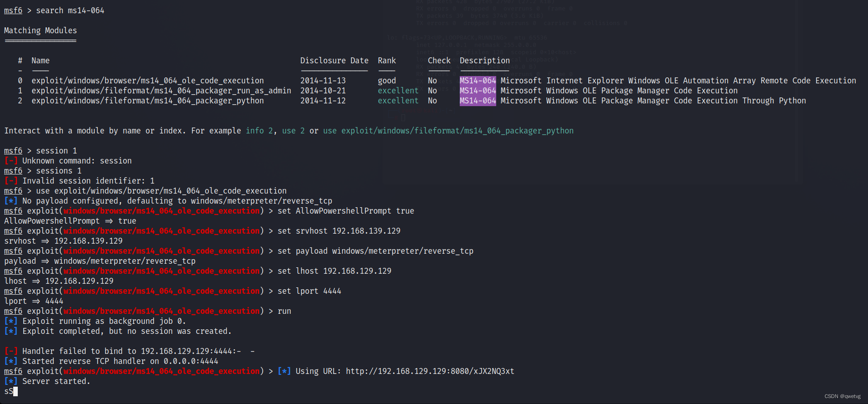Screen dimensions: 868x404
Task: Click 'info 2' example text
Action: pos(259,131)
